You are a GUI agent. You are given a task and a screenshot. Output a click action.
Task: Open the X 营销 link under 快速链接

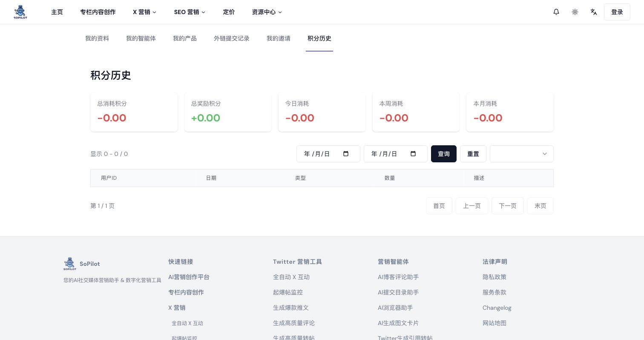click(x=177, y=308)
